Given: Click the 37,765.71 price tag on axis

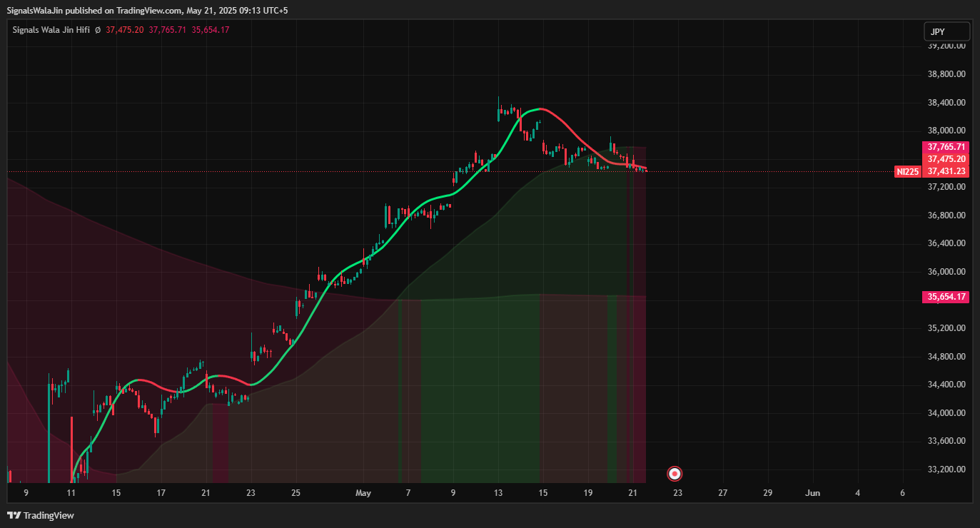Looking at the screenshot, I should coord(946,146).
